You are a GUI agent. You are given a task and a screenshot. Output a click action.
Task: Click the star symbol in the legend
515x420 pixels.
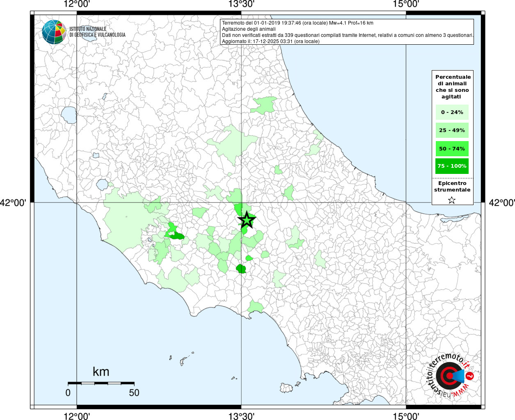coord(451,200)
